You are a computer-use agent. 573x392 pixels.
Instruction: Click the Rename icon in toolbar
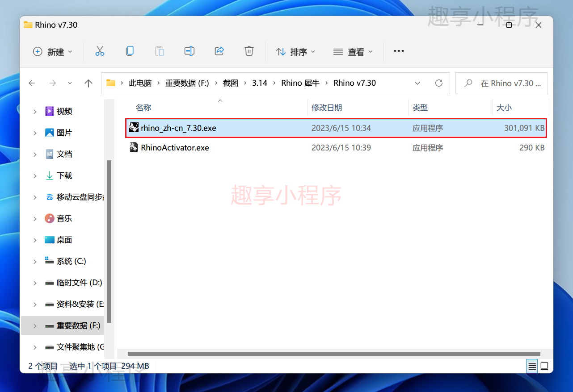pyautogui.click(x=190, y=51)
